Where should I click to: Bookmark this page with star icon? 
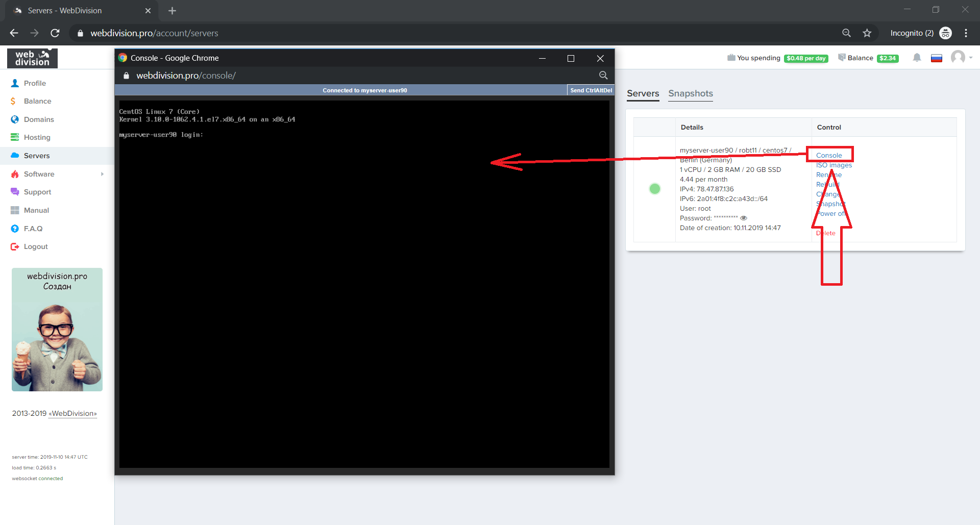[867, 33]
